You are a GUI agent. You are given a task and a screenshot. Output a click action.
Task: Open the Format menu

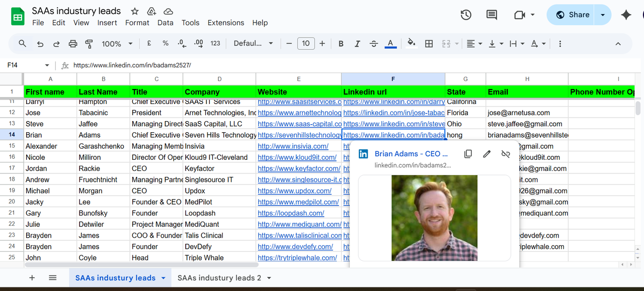[x=137, y=23]
